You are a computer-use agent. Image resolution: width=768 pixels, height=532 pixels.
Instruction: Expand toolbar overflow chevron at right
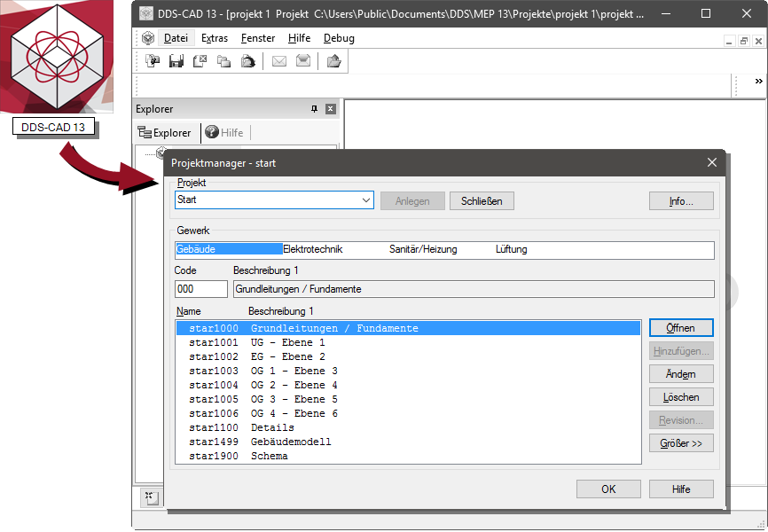(758, 82)
